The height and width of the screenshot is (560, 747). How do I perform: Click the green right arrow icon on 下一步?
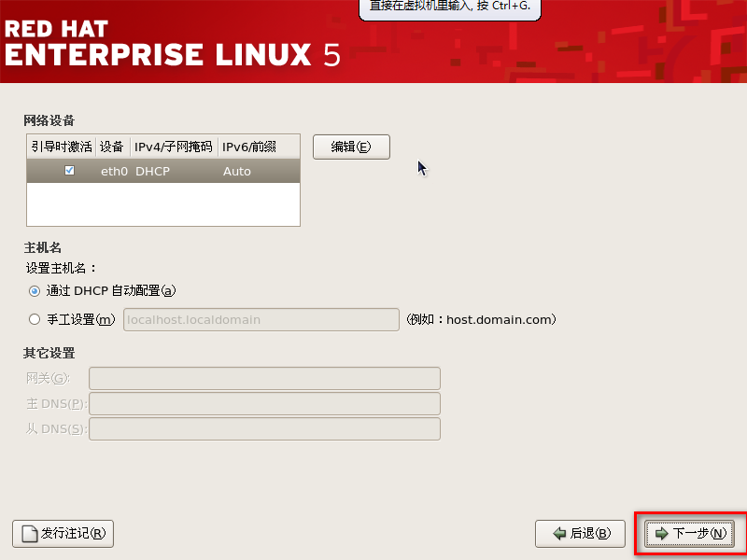pyautogui.click(x=662, y=534)
